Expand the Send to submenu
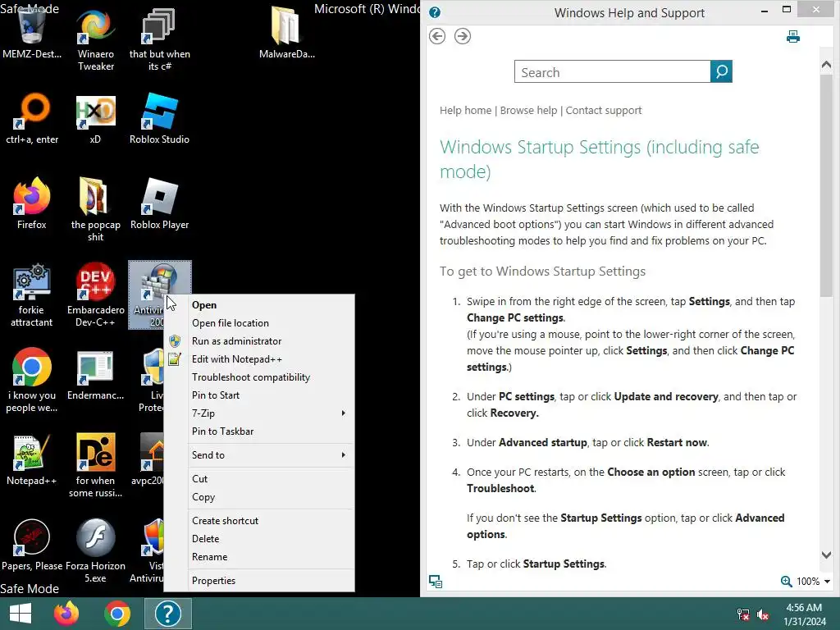The width and height of the screenshot is (840, 630). (259, 454)
